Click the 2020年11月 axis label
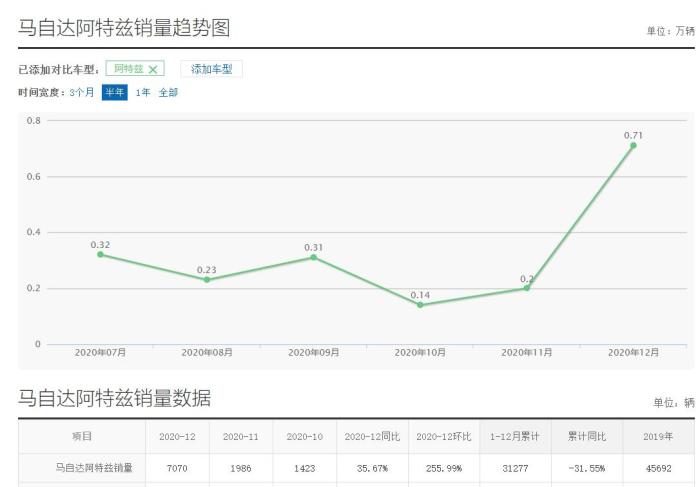 (x=527, y=353)
